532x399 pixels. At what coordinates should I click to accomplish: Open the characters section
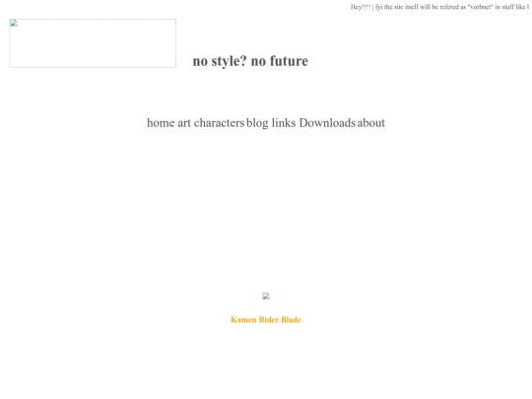[x=219, y=123]
